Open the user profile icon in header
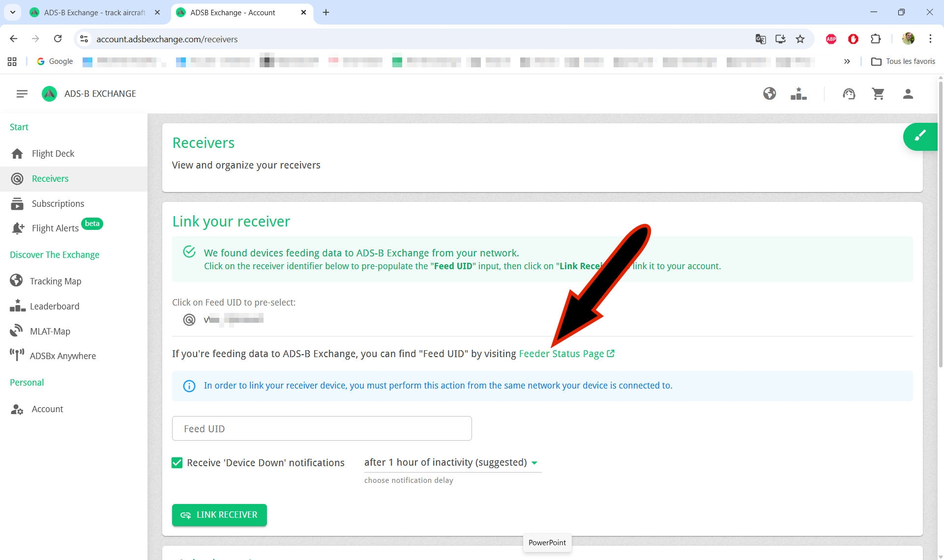 tap(908, 93)
